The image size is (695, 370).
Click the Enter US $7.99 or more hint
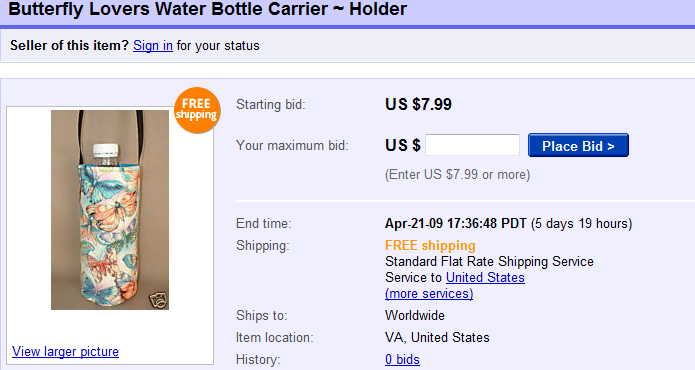457,175
